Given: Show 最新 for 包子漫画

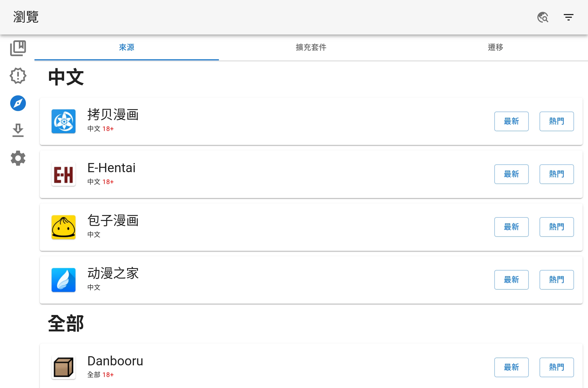Looking at the screenshot, I should 511,227.
